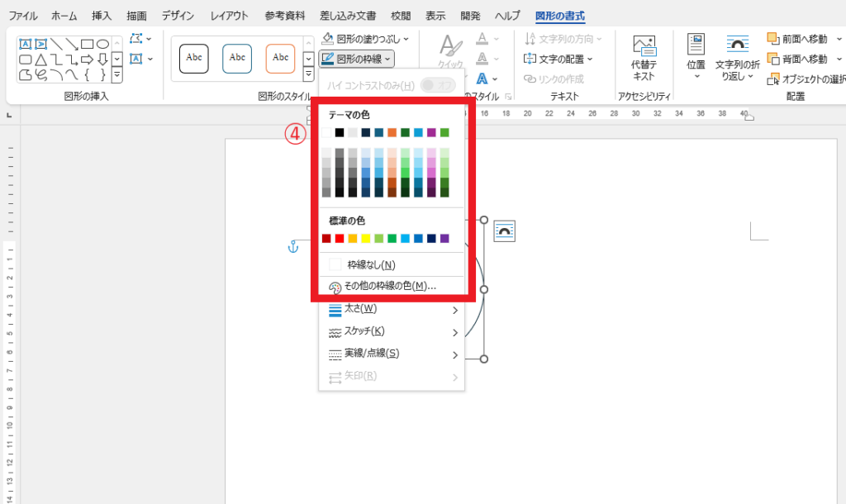Open 文字列の折り返し dropdown
846x504 pixels.
[x=737, y=59]
